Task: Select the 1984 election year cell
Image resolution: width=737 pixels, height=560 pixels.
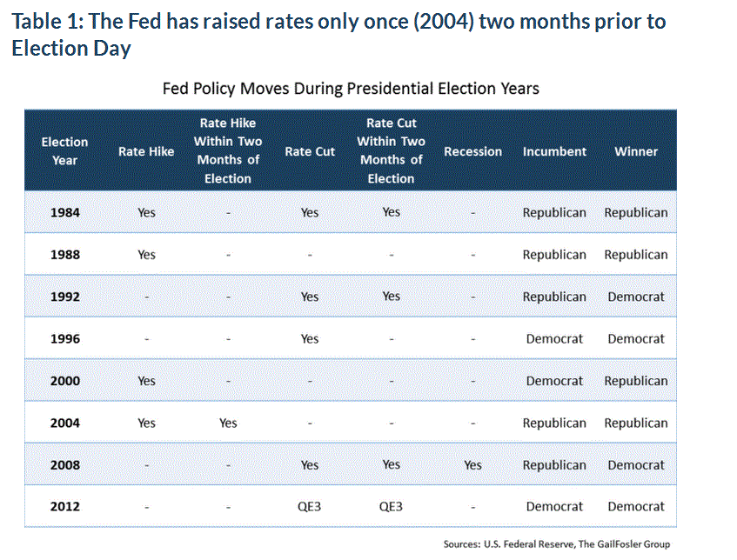Action: point(64,212)
